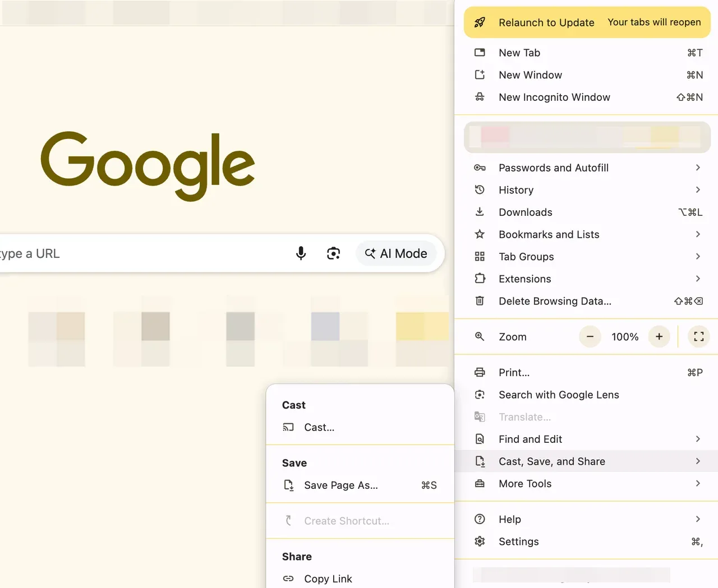
Task: Click the Google Lens icon in the menu
Action: pyautogui.click(x=480, y=395)
